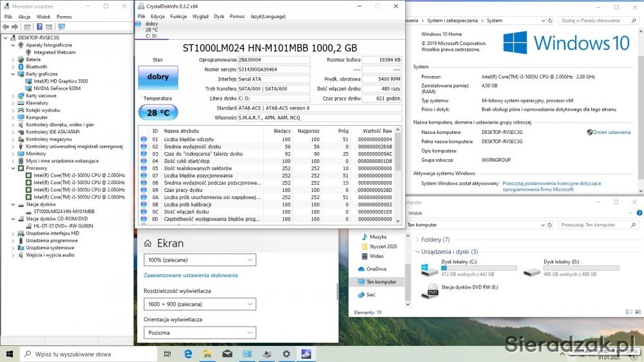The width and height of the screenshot is (644, 362).
Task: Click Szukaj w Panelu sterowania search field
Action: 598,21
